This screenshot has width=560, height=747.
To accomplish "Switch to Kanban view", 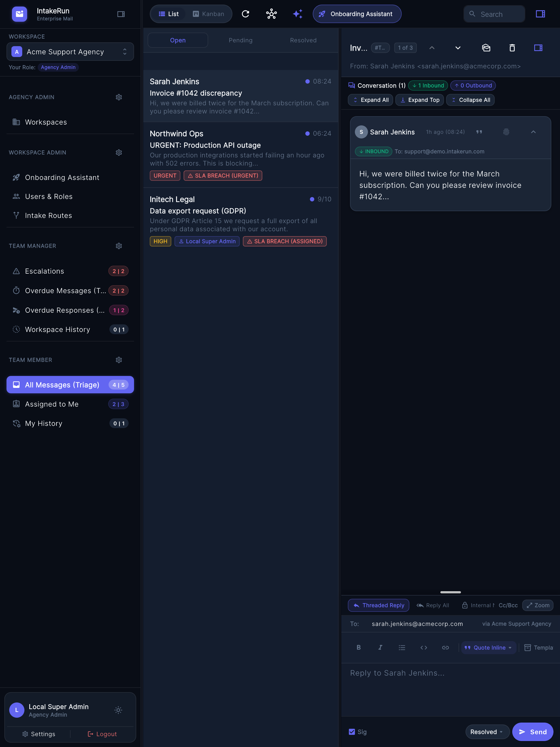I will click(208, 14).
